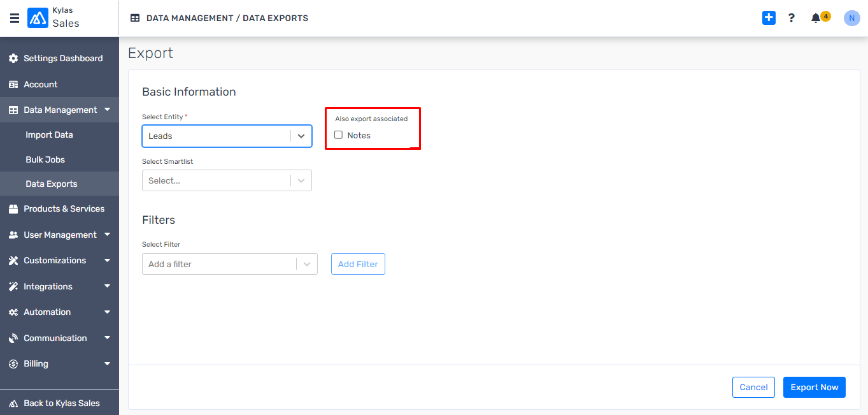868x415 pixels.
Task: Expand the Integrations section arrow
Action: tap(107, 286)
